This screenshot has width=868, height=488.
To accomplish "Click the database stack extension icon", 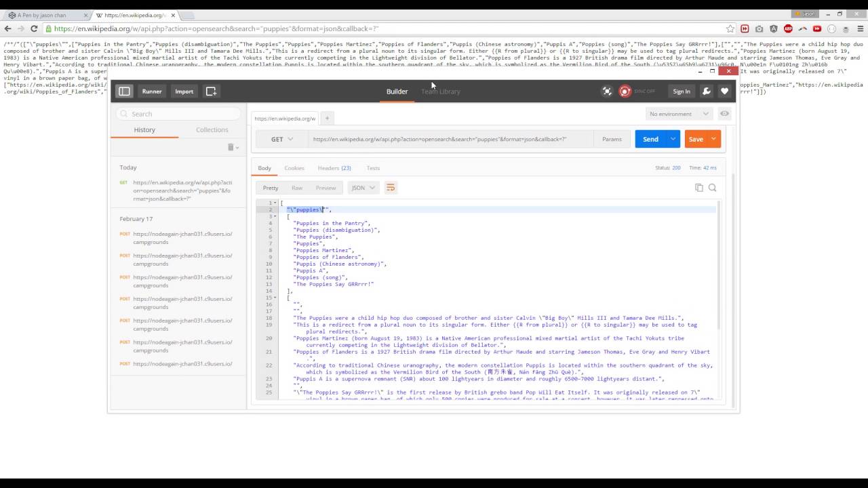I will (846, 28).
